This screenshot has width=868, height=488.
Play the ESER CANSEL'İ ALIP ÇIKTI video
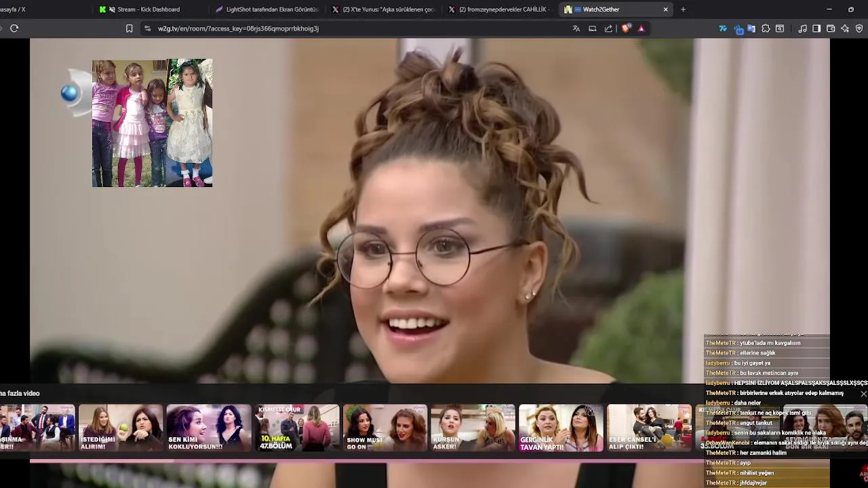point(650,428)
